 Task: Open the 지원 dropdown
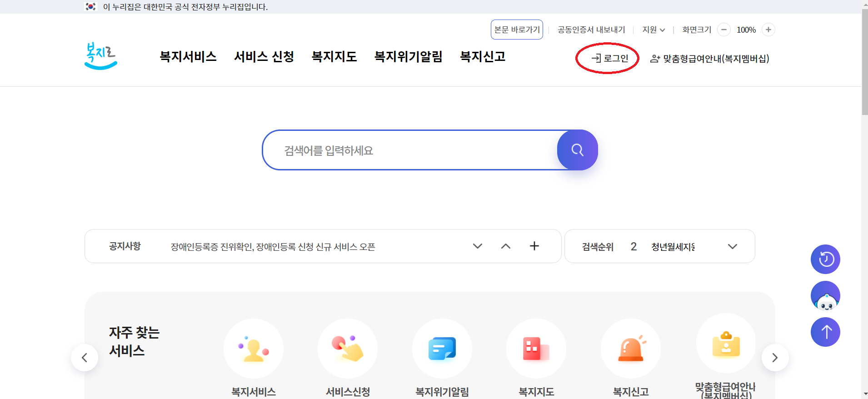pos(653,30)
